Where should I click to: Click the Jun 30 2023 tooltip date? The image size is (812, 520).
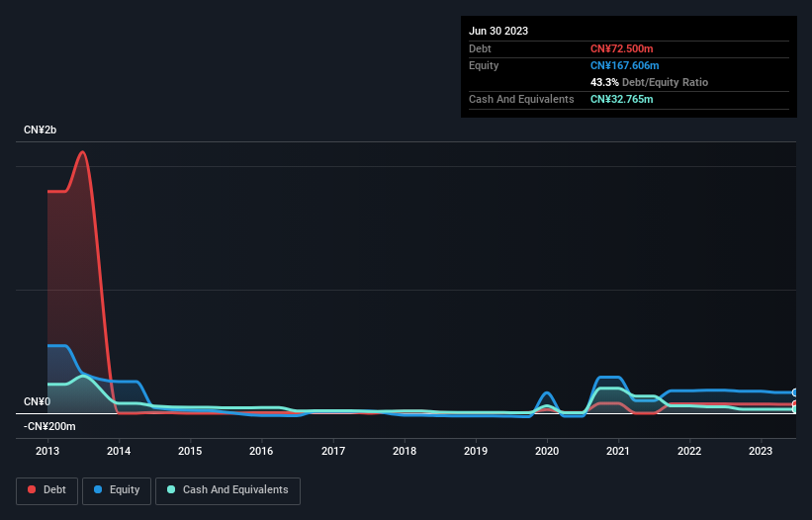coord(498,31)
